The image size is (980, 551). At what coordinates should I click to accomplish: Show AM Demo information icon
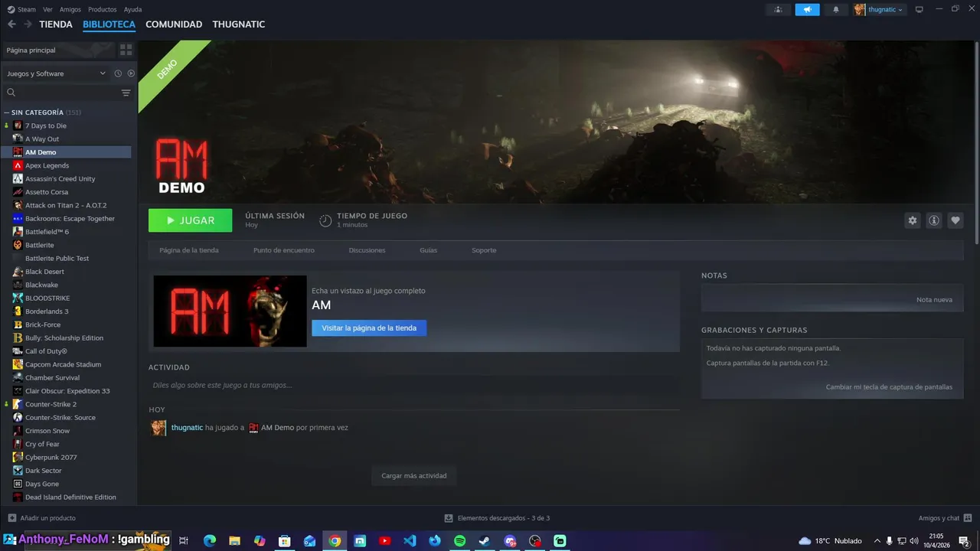pos(934,220)
